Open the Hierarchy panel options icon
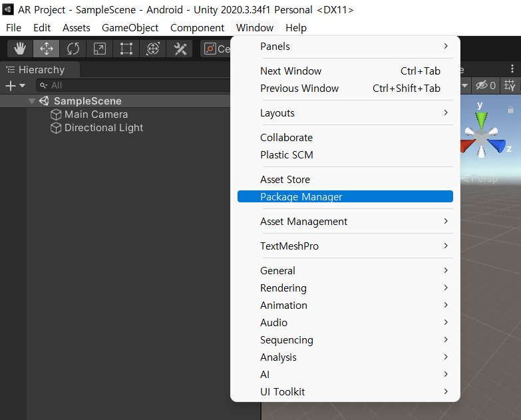Screen dimensions: 521x420 click(10, 69)
